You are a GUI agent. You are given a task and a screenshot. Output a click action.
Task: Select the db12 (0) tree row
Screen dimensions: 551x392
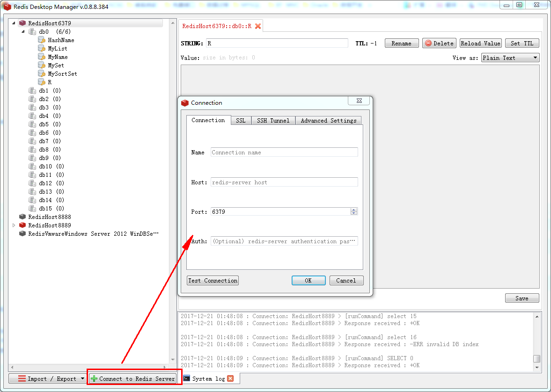point(46,183)
